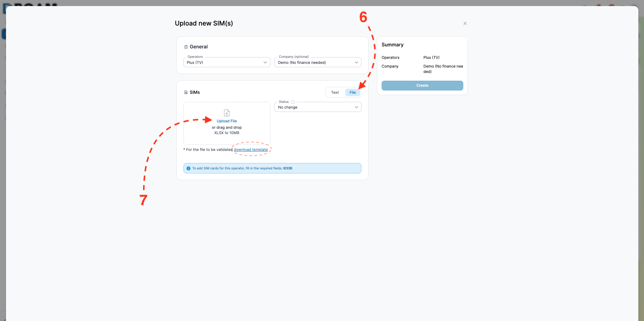Screen dimensions: 644x321
Task: Click the Status help info icon
Action: point(293,102)
